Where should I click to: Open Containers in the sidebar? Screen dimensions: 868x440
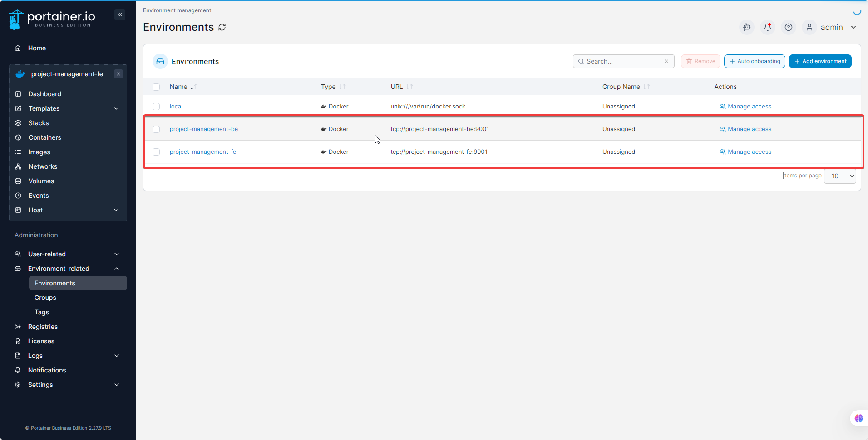point(44,137)
